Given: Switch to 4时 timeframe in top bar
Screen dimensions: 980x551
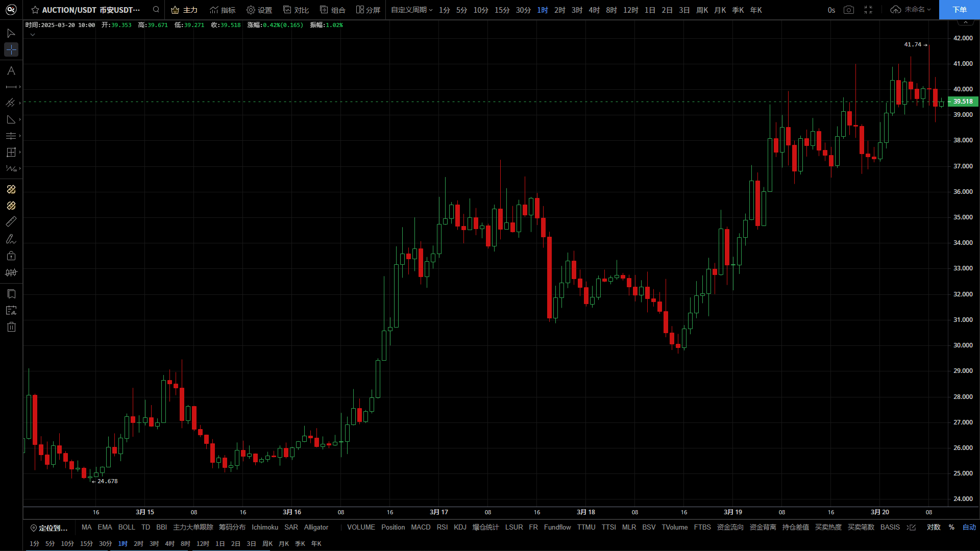Looking at the screenshot, I should (594, 10).
